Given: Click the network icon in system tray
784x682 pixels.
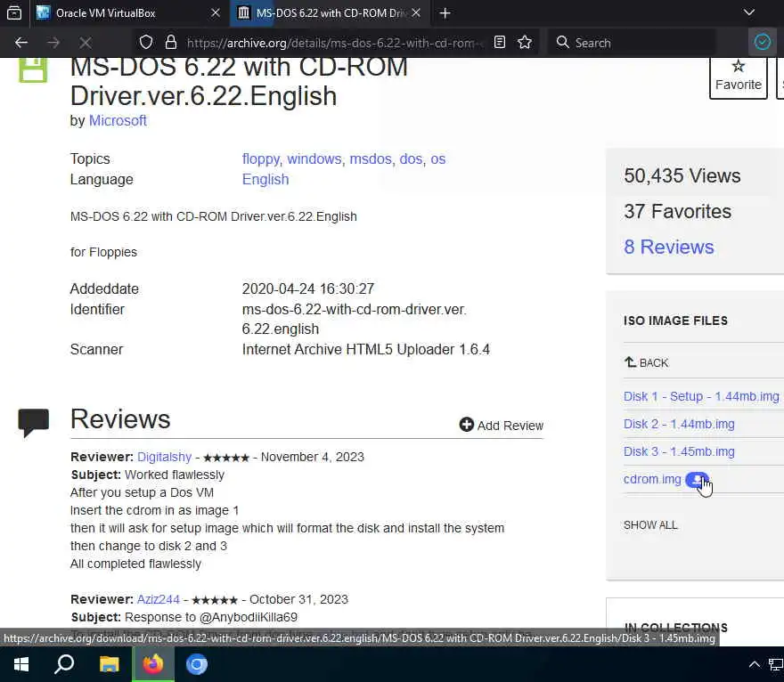Looking at the screenshot, I should pos(776,664).
